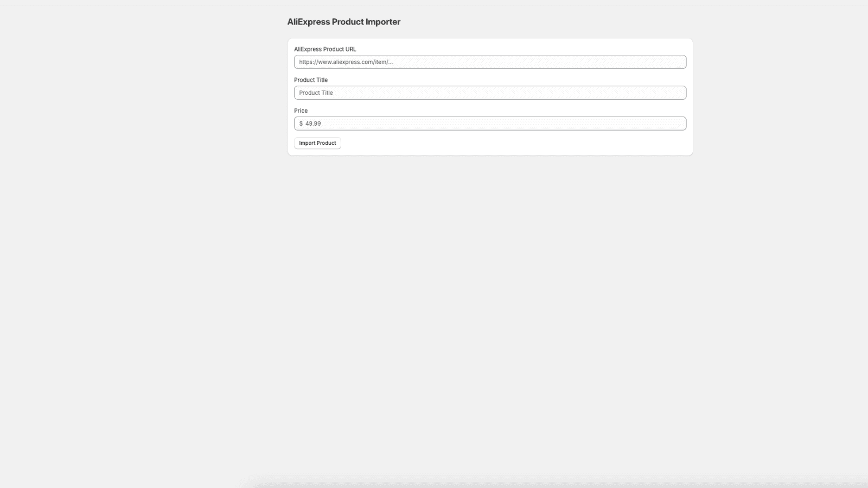Click the "Price" field label
Screen dimensions: 868x488
click(301, 111)
